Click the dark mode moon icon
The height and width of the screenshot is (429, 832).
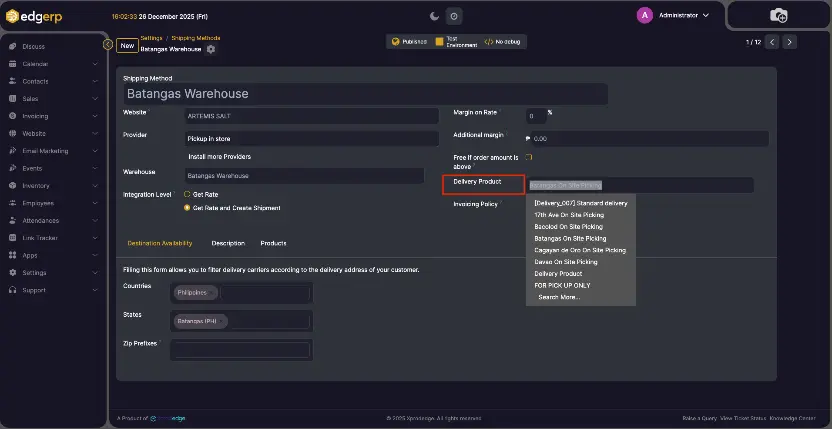coord(434,16)
